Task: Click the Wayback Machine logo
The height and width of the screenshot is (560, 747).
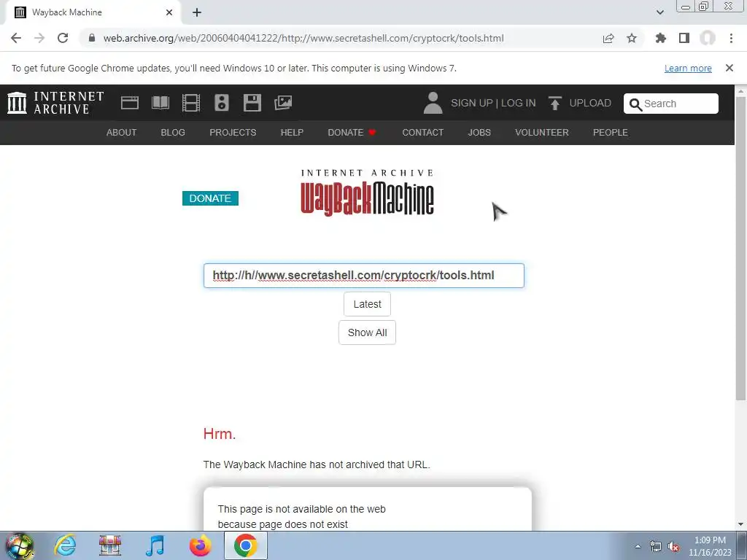Action: click(x=368, y=192)
